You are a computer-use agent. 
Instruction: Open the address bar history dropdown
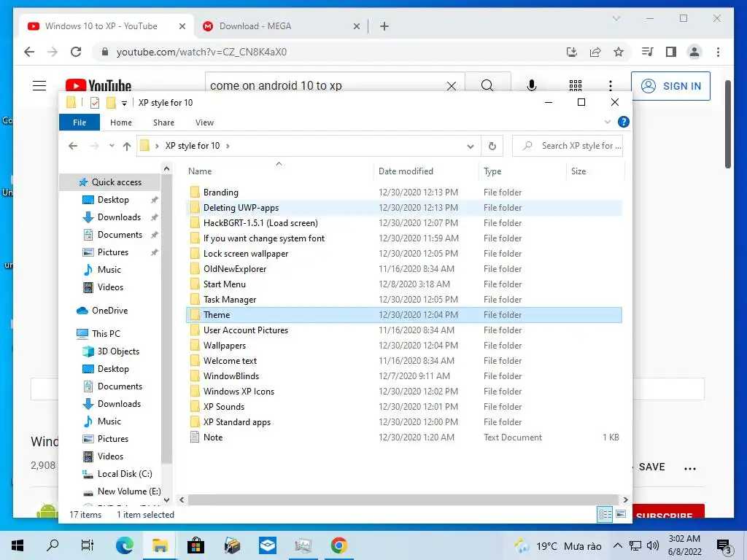[471, 146]
